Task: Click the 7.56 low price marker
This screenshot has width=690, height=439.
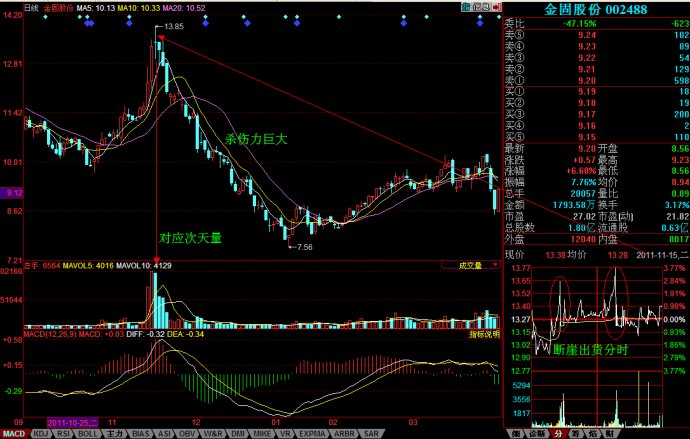Action: click(x=300, y=246)
